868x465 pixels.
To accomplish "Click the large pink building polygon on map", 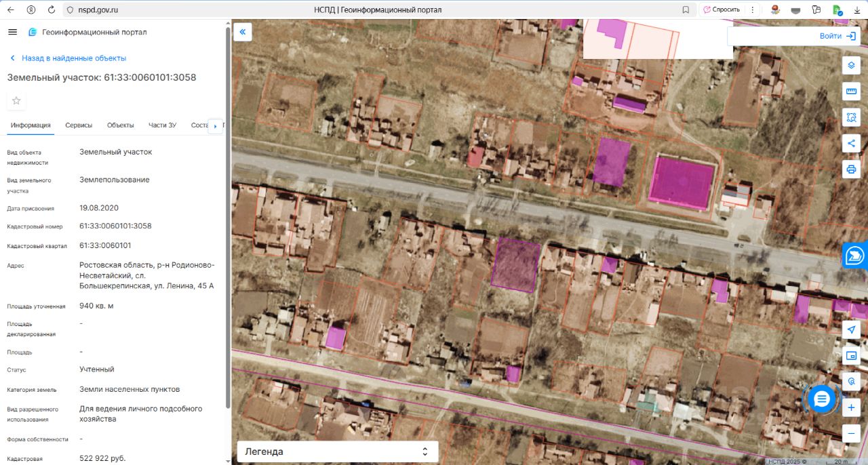I will [x=682, y=183].
